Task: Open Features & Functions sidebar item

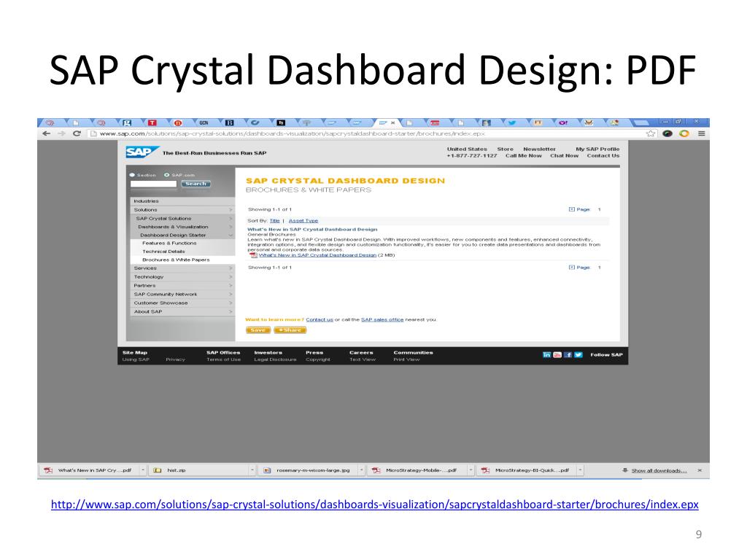Action: (x=169, y=244)
